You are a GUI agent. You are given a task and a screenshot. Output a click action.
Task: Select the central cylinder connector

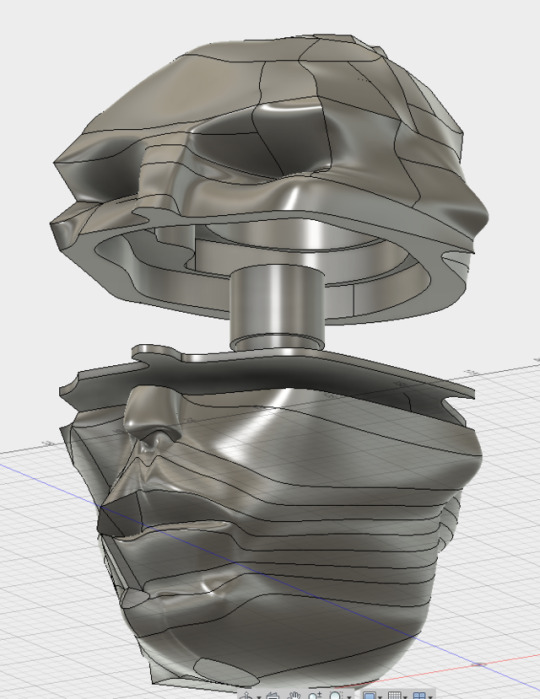(277, 308)
